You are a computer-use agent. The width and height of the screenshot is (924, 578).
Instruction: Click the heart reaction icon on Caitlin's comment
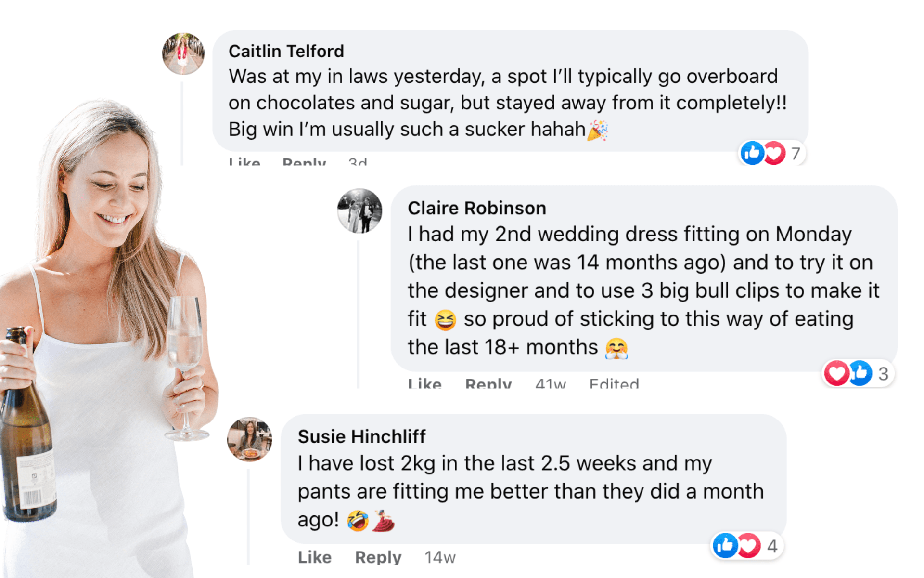775,153
